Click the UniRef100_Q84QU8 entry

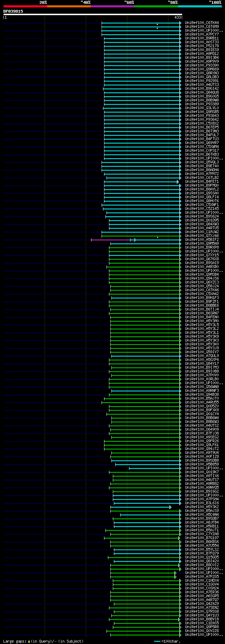coord(202,92)
